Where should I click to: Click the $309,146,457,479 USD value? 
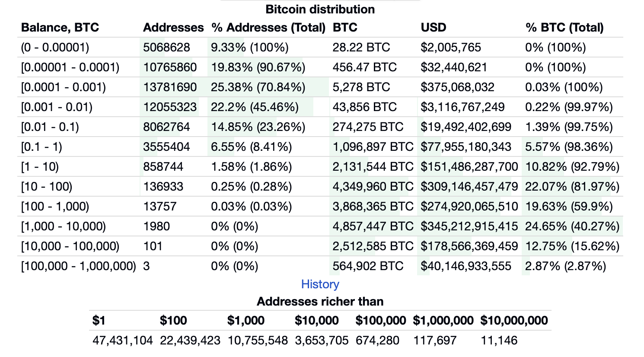(469, 187)
